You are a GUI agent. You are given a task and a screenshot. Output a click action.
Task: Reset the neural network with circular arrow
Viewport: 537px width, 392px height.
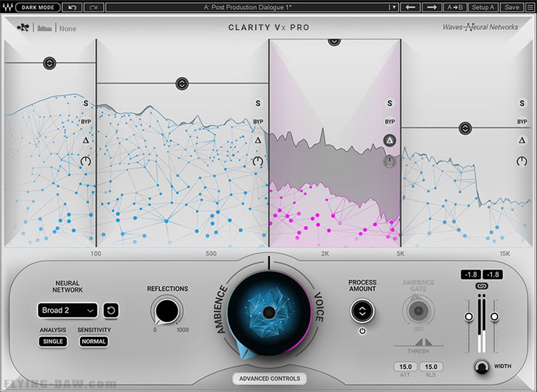pos(111,310)
